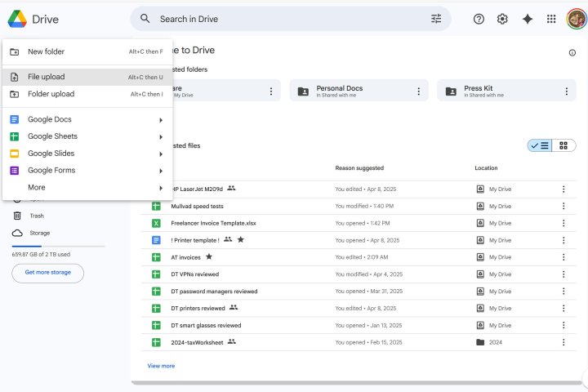The image size is (588, 392).
Task: Click the View more link
Action: pos(161,366)
